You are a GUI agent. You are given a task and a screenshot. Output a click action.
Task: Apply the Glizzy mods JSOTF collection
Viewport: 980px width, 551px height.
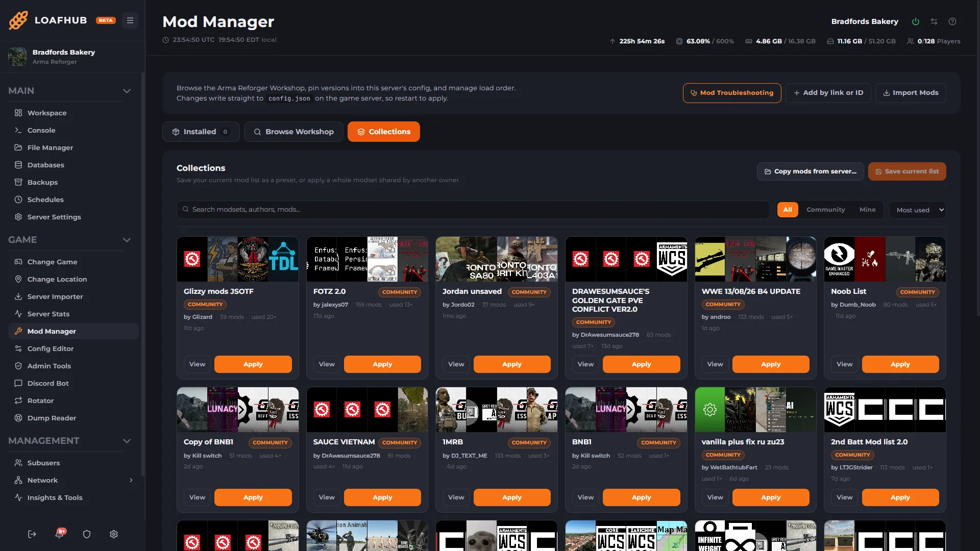pos(253,364)
